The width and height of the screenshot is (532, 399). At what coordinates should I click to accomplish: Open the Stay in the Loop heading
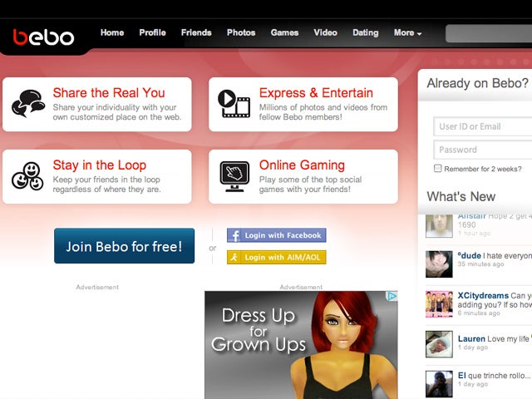pyautogui.click(x=100, y=165)
